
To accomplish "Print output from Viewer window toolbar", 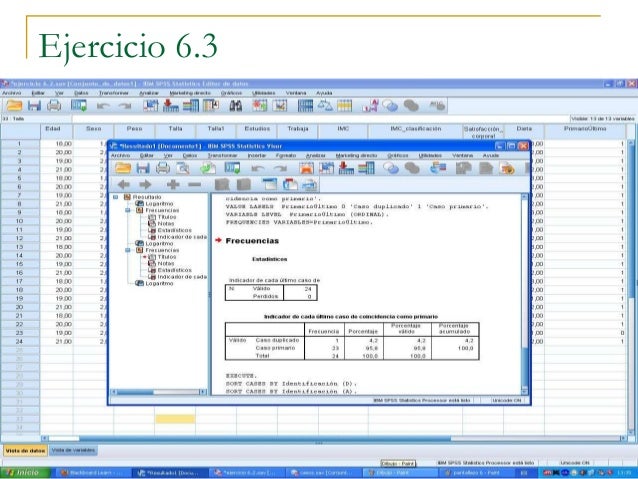I will [163, 168].
